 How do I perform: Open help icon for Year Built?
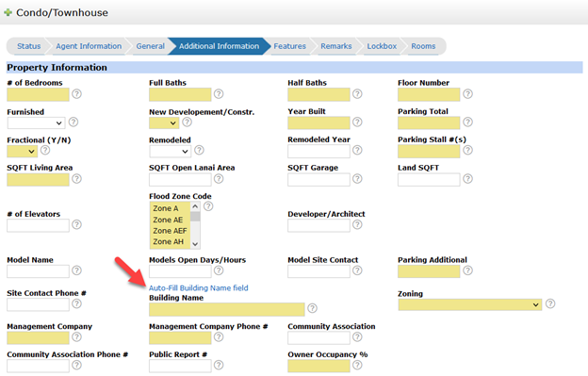pyautogui.click(x=357, y=122)
